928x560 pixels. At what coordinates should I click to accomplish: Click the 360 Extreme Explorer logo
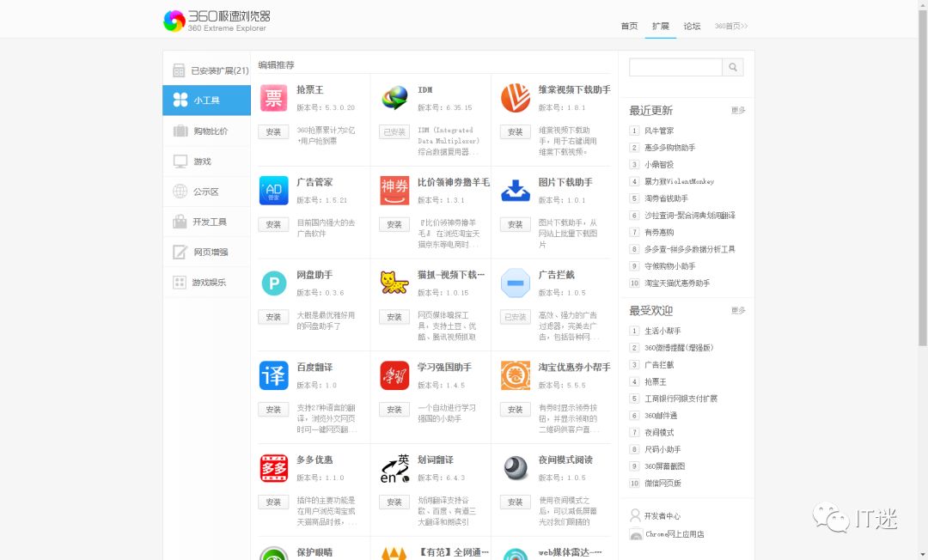tap(217, 21)
